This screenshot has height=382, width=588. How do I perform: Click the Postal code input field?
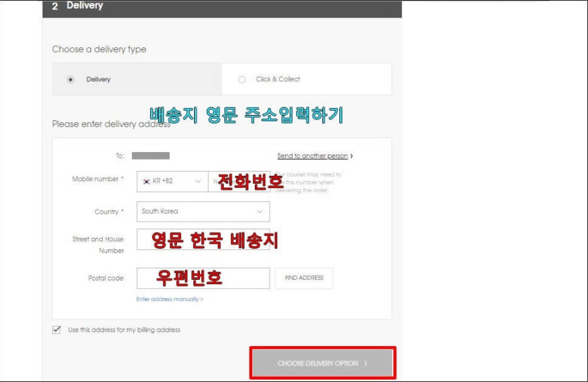pyautogui.click(x=203, y=278)
